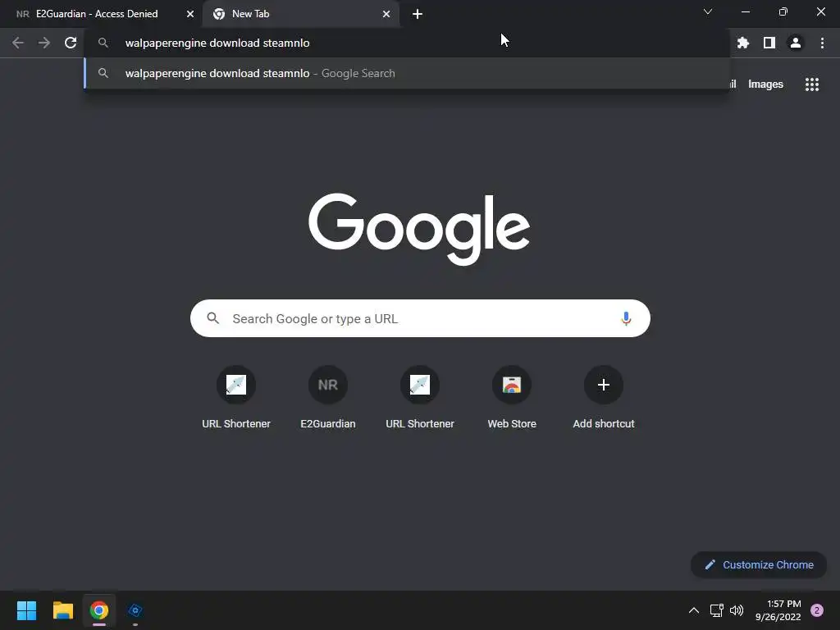Open the E2Guardian shortcut tile
Image resolution: width=840 pixels, height=630 pixels.
point(328,398)
